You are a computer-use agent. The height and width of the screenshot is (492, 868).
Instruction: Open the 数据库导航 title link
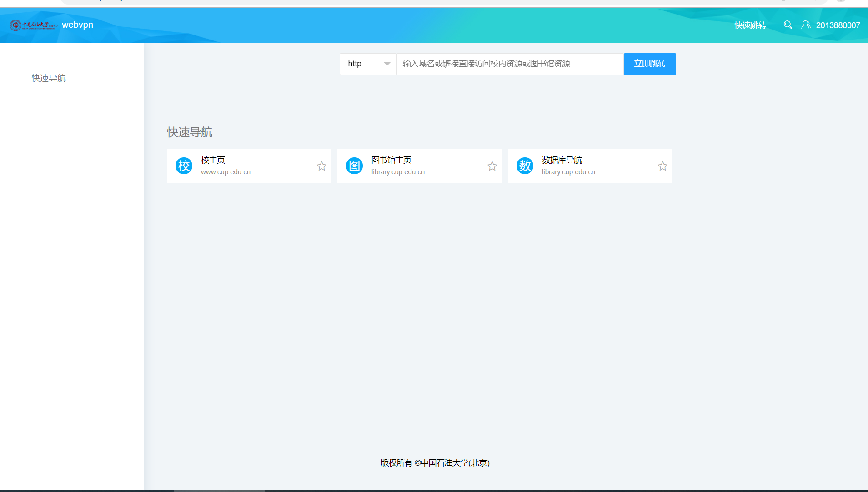point(562,160)
